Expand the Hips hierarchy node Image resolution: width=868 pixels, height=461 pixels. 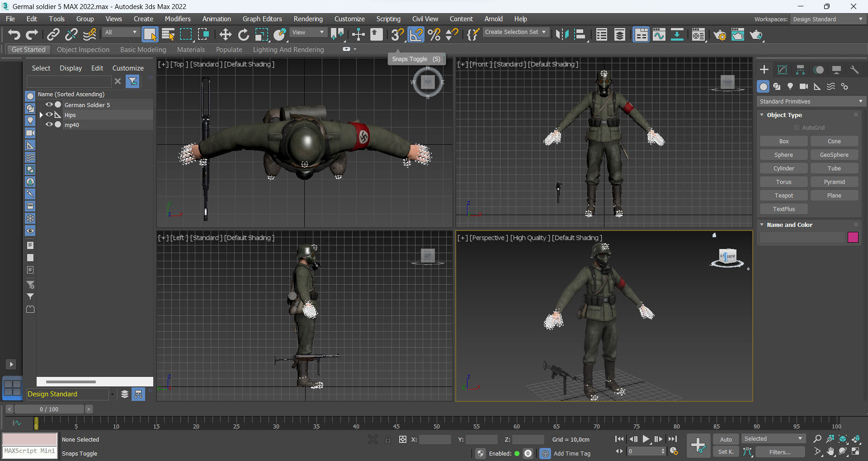click(42, 115)
